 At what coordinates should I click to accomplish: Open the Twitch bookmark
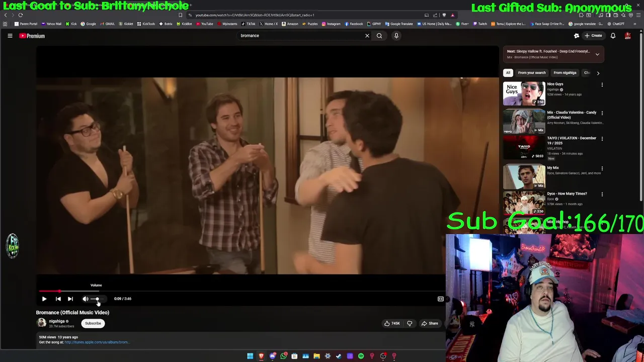click(479, 24)
